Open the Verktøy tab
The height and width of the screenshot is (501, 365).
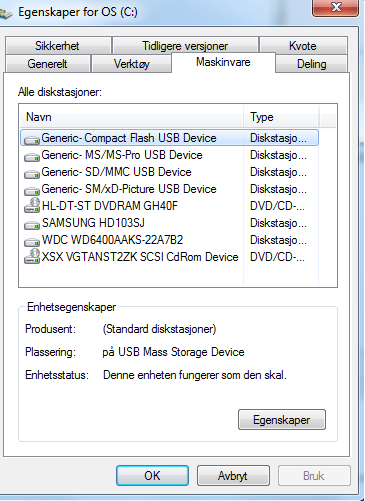131,64
